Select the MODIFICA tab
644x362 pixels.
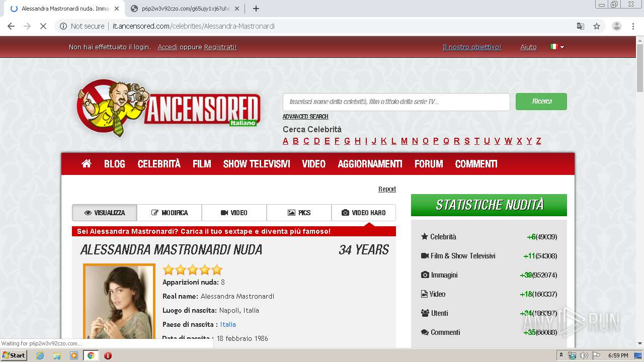170,213
